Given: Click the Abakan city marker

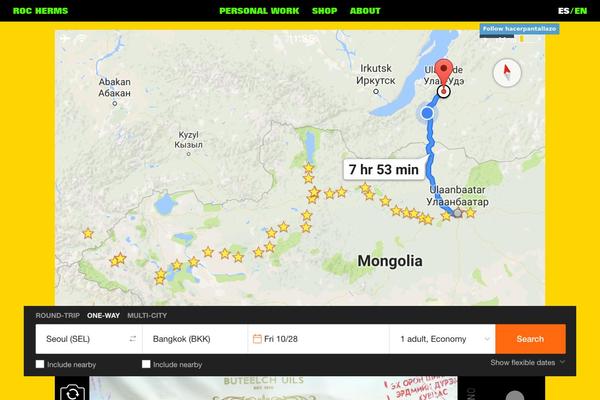Looking at the screenshot, I should pos(114,103).
